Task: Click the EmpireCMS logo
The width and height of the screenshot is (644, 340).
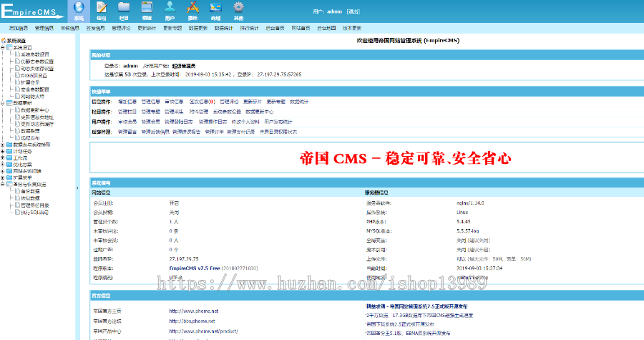Action: [x=33, y=11]
